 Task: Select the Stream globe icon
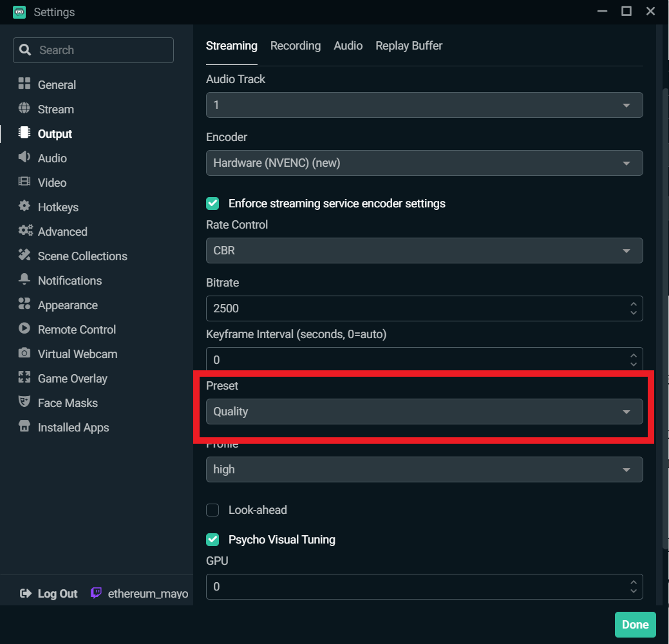tap(24, 108)
